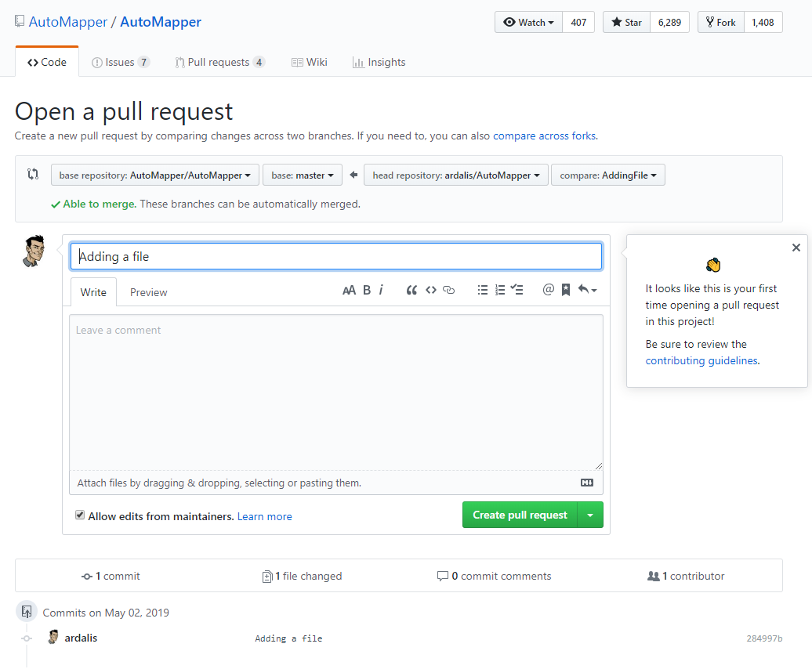812x669 pixels.
Task: Open Learn more link
Action: pyautogui.click(x=265, y=516)
